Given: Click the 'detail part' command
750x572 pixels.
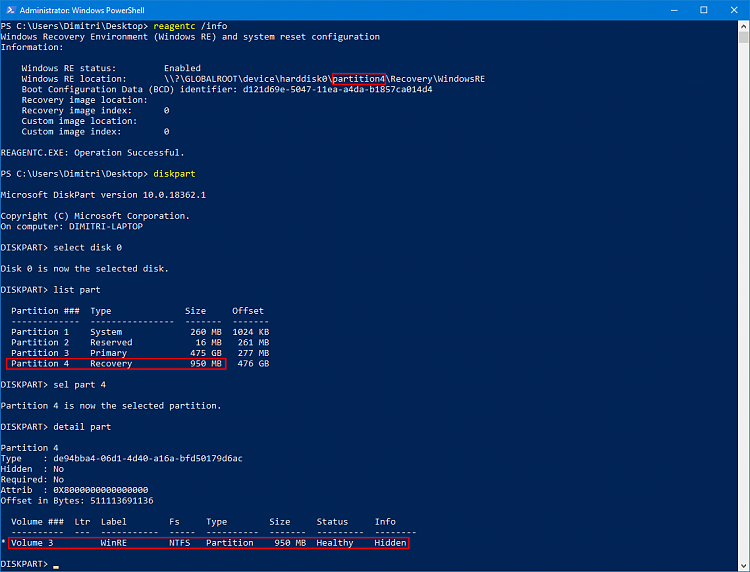Looking at the screenshot, I should tap(82, 427).
